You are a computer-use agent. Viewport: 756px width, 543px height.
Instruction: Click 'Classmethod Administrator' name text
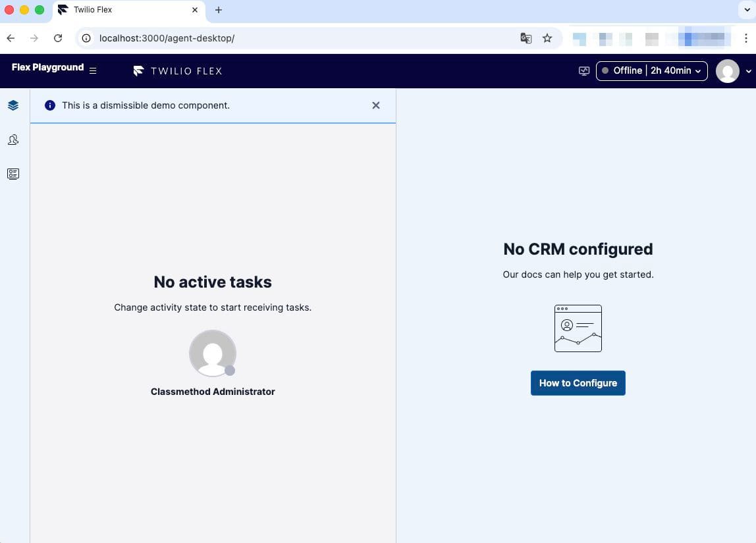pos(213,392)
